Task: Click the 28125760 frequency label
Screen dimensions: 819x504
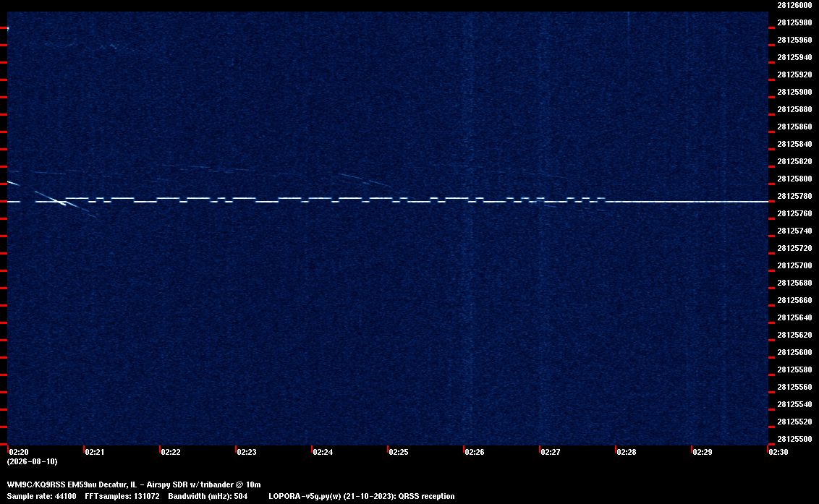Action: tap(794, 213)
